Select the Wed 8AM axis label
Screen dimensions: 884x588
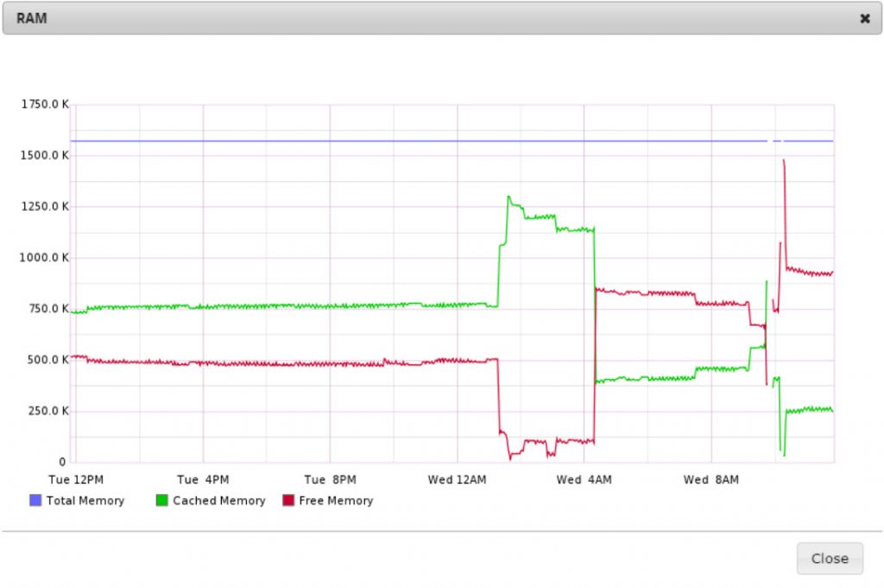pyautogui.click(x=711, y=480)
